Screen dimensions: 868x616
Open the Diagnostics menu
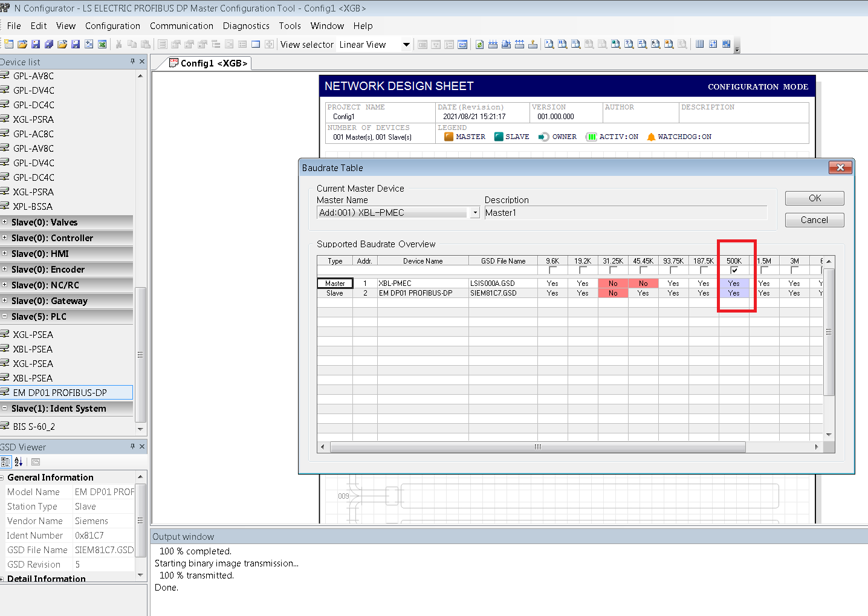pyautogui.click(x=246, y=26)
